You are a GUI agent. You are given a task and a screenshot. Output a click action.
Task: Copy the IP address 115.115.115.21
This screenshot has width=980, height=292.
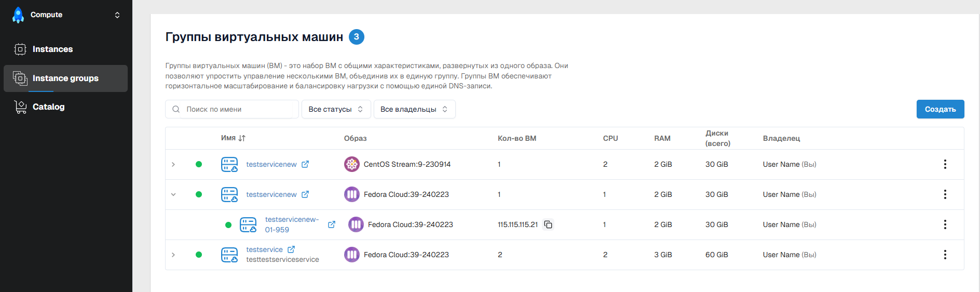pyautogui.click(x=548, y=224)
